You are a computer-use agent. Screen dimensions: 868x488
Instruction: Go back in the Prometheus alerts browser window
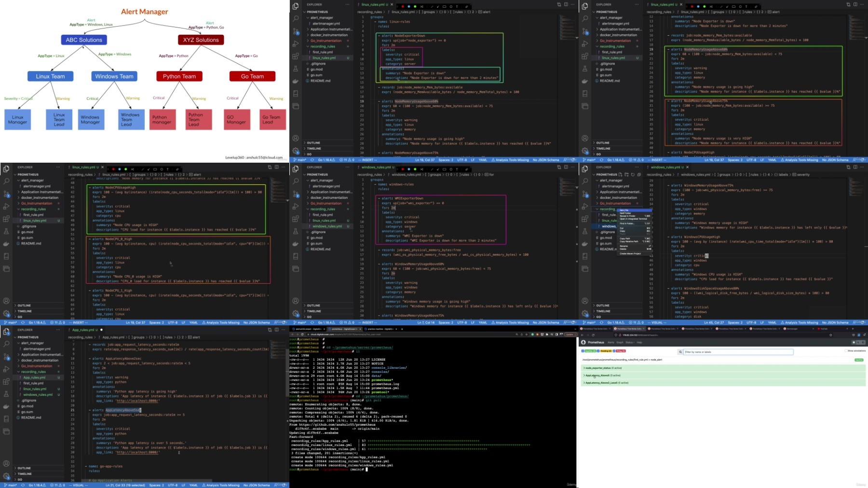pyautogui.click(x=582, y=335)
